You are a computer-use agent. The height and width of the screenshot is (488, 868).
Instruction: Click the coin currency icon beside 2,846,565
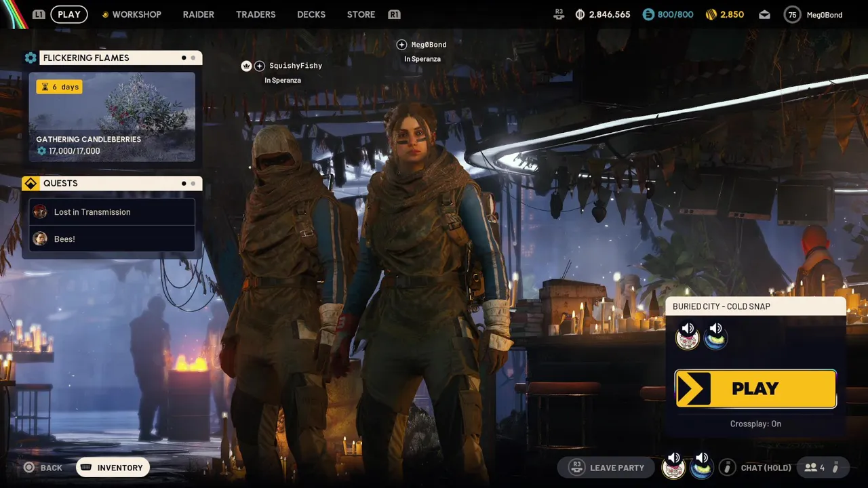pyautogui.click(x=580, y=14)
